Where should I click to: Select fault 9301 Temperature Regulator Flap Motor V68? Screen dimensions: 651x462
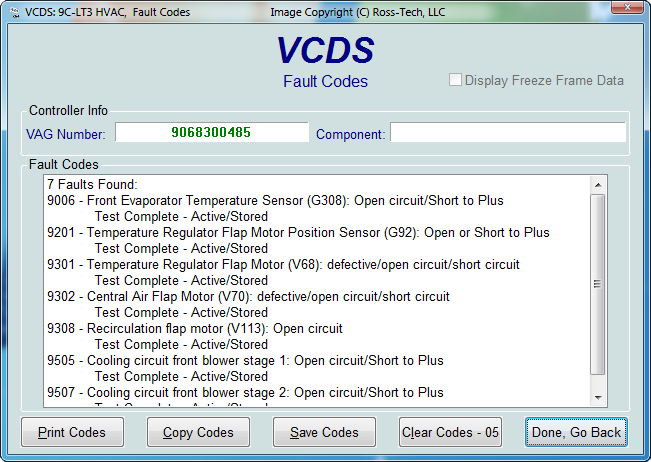click(x=283, y=264)
